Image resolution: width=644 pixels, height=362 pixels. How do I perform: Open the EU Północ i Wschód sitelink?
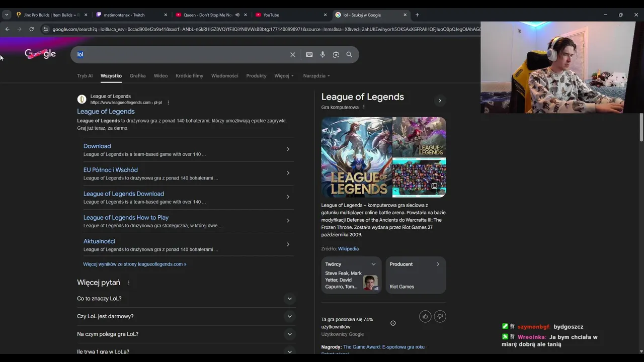[110, 170]
